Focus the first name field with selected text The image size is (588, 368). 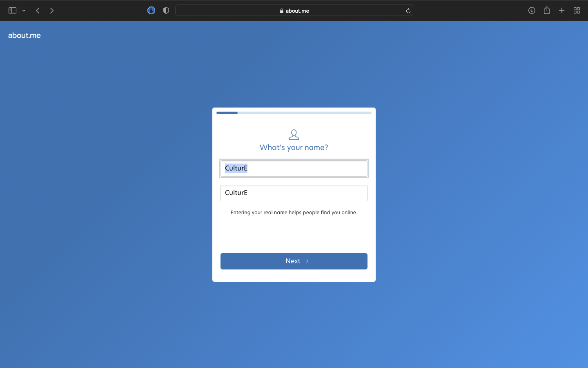point(294,168)
